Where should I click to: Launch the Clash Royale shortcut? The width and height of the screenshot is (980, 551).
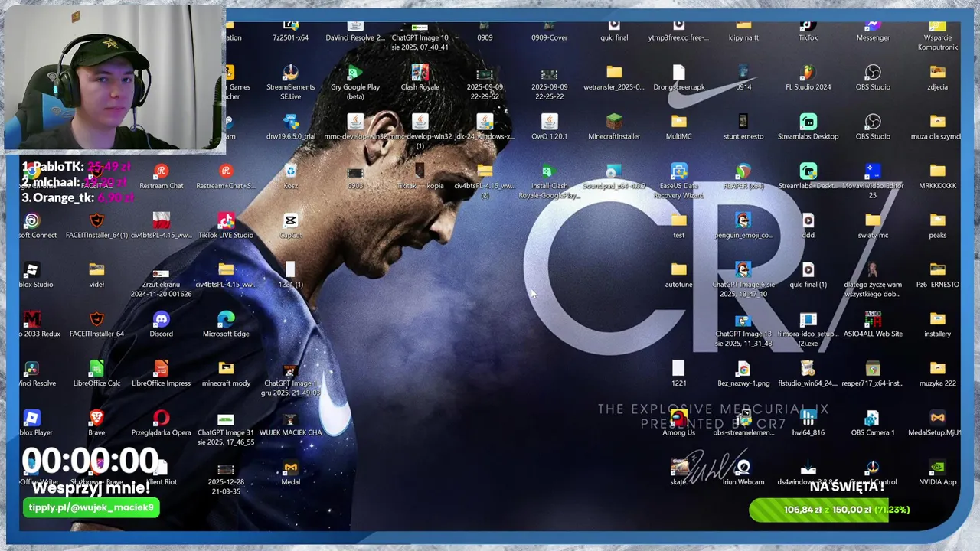pos(420,77)
